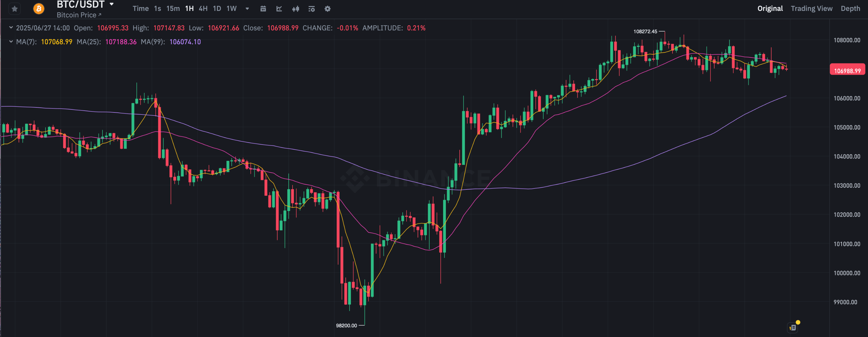Click the 102000.00 price axis label

point(847,215)
